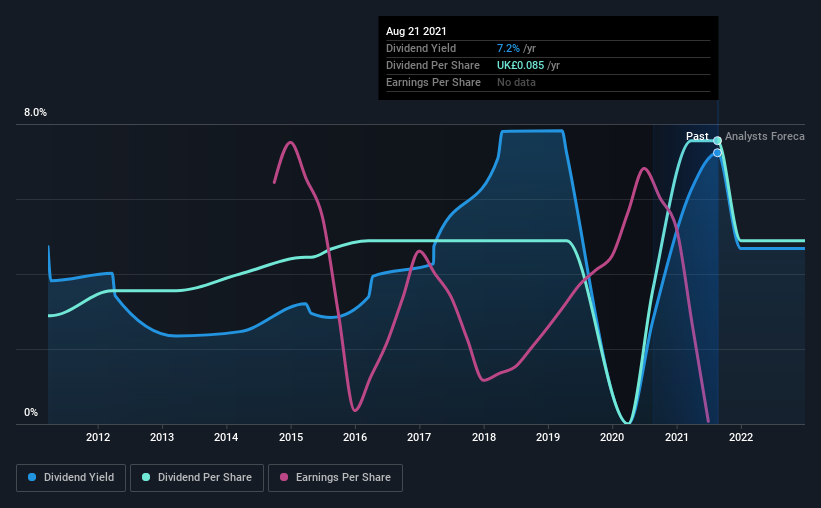Click the 0% y-axis label
The height and width of the screenshot is (508, 821).
[x=31, y=413]
